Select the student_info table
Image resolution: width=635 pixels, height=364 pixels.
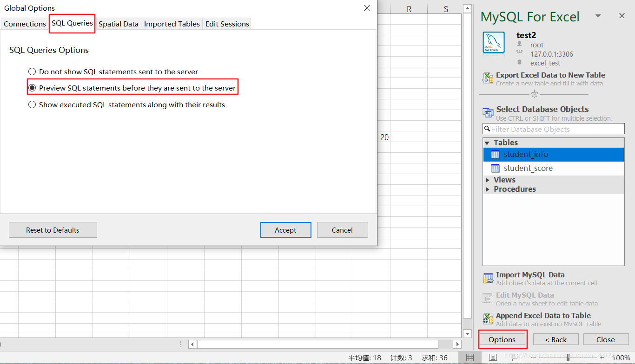554,154
